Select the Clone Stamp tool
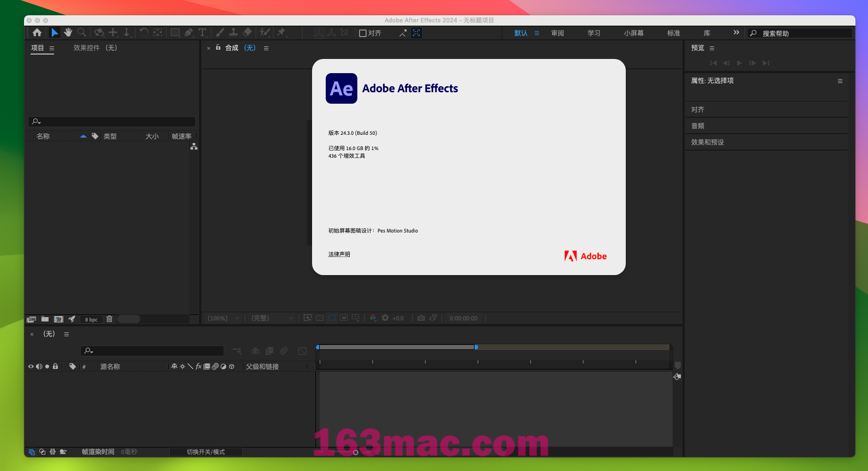The width and height of the screenshot is (868, 471). pos(234,33)
